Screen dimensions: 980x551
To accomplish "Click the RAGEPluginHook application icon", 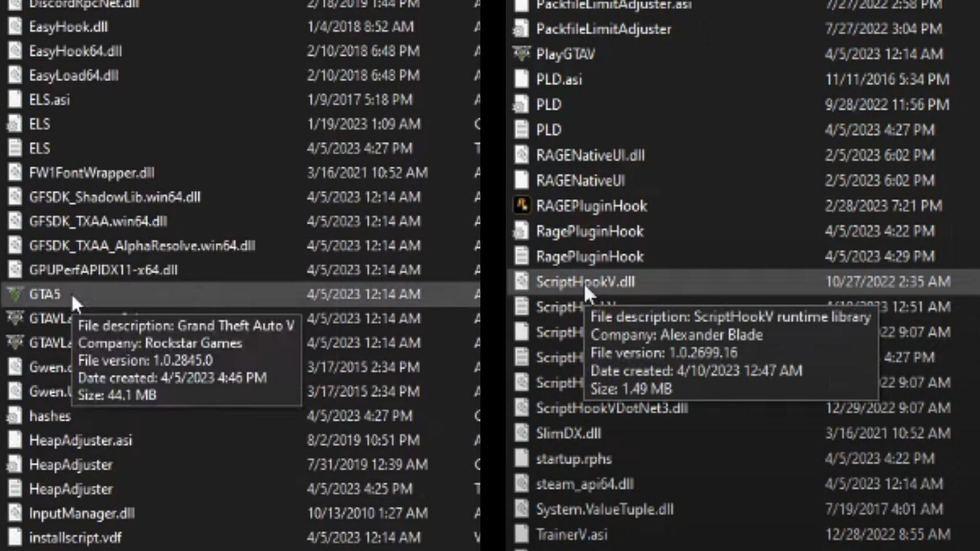I will (x=522, y=206).
